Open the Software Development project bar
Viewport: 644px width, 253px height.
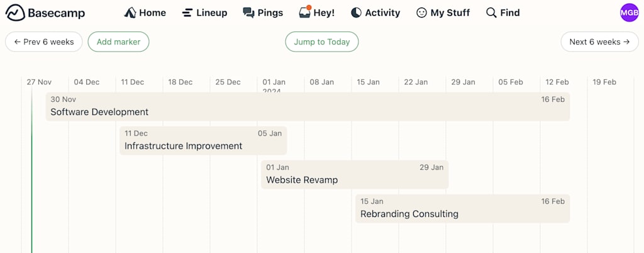coord(308,107)
